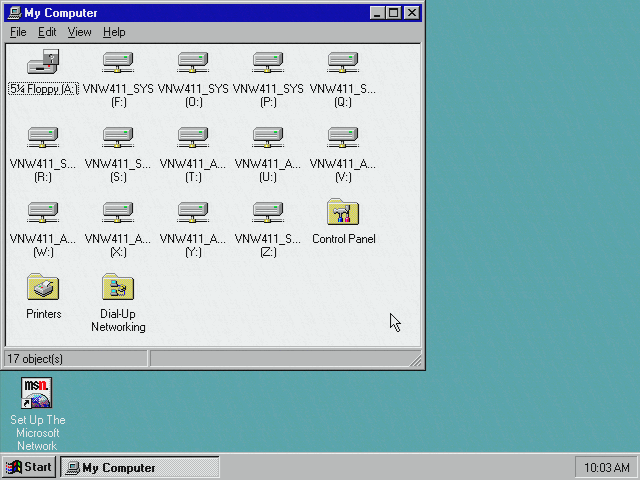Screen dimensions: 640x480
Task: Close the My Computer window
Action: click(x=412, y=13)
